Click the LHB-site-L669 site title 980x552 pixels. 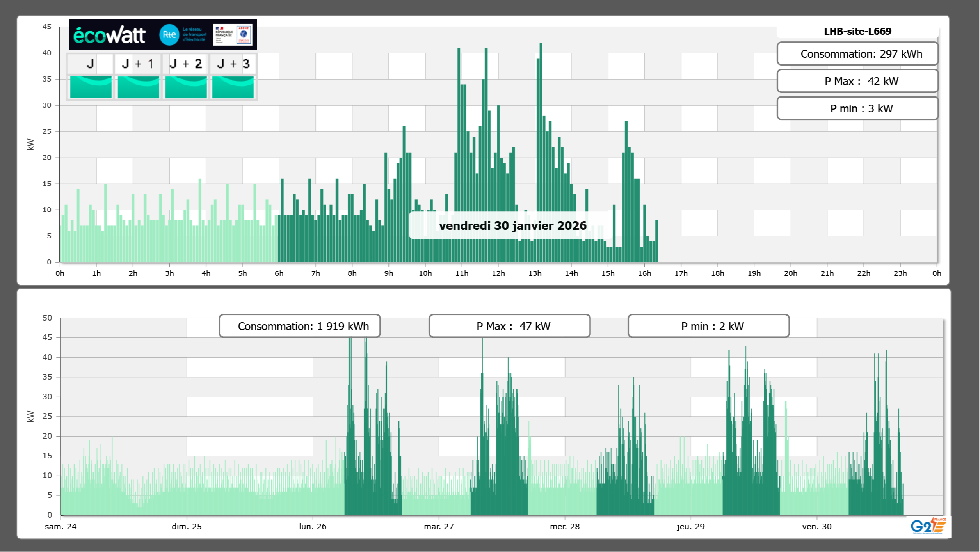pos(857,31)
